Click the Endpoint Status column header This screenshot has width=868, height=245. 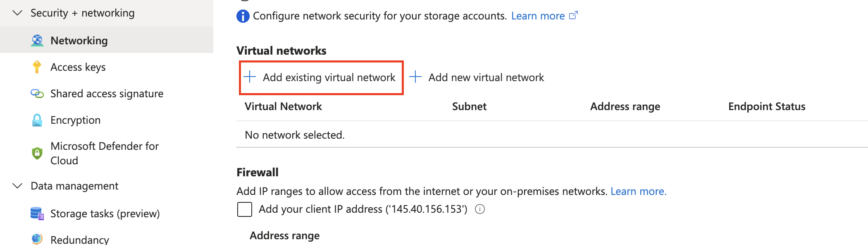(x=767, y=106)
